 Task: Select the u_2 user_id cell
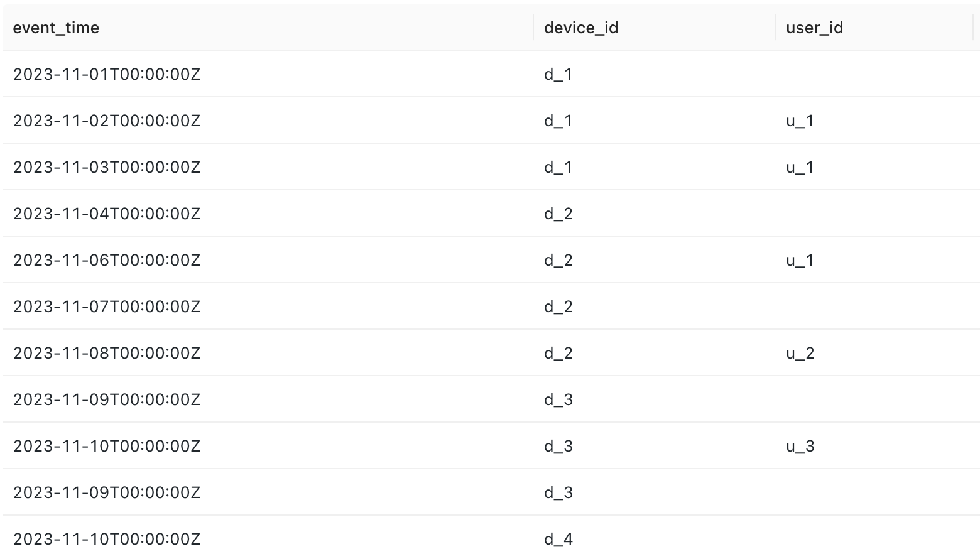click(x=800, y=353)
